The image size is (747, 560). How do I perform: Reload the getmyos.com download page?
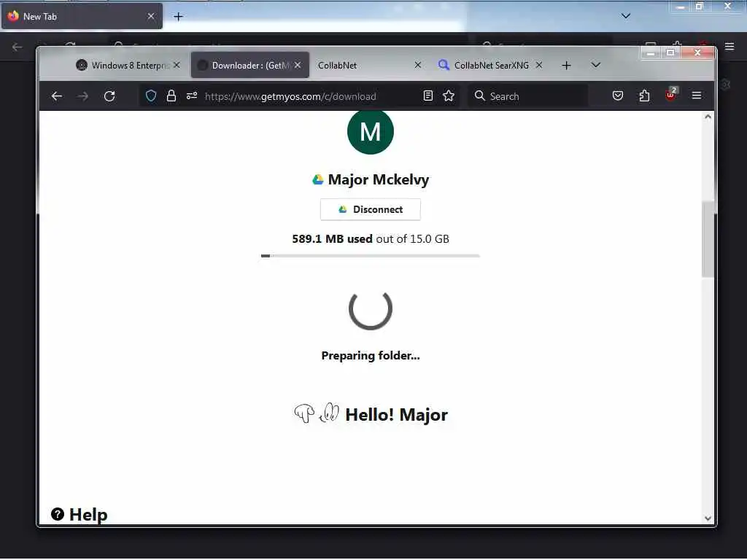click(109, 96)
